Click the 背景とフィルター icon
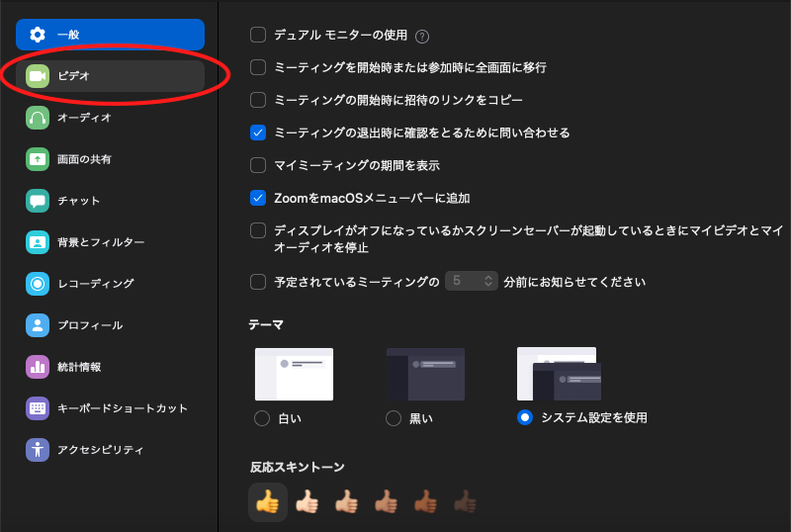The image size is (791, 532). pyautogui.click(x=38, y=242)
